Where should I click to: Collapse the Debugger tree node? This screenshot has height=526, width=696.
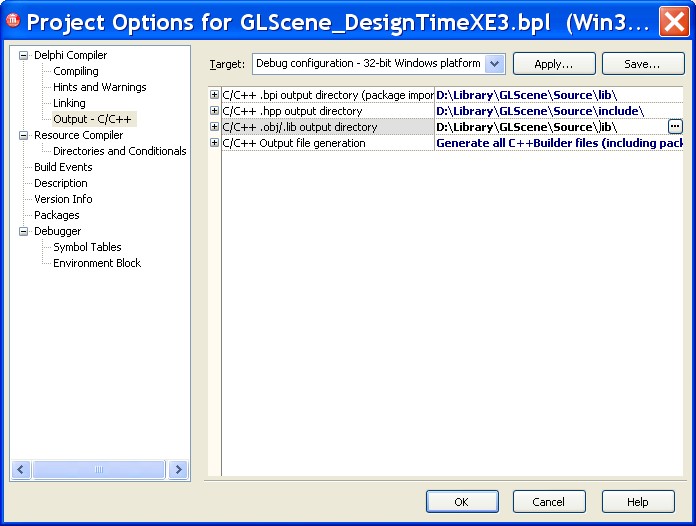(x=24, y=231)
